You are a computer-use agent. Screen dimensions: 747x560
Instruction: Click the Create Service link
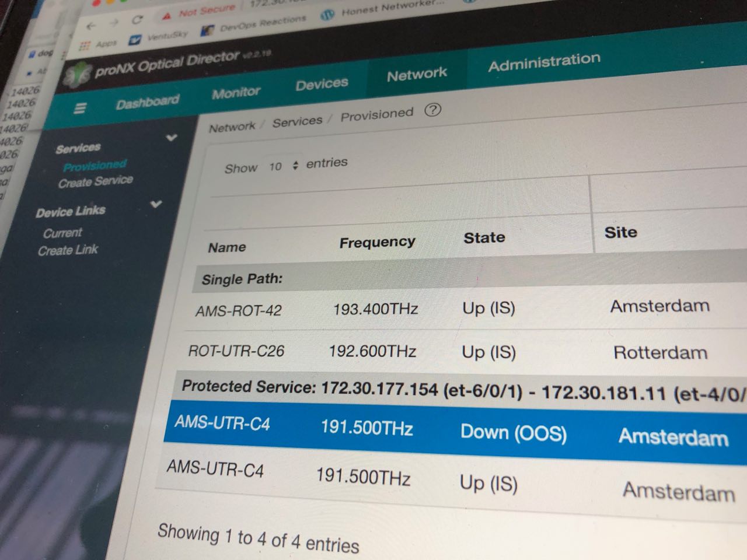pyautogui.click(x=95, y=181)
